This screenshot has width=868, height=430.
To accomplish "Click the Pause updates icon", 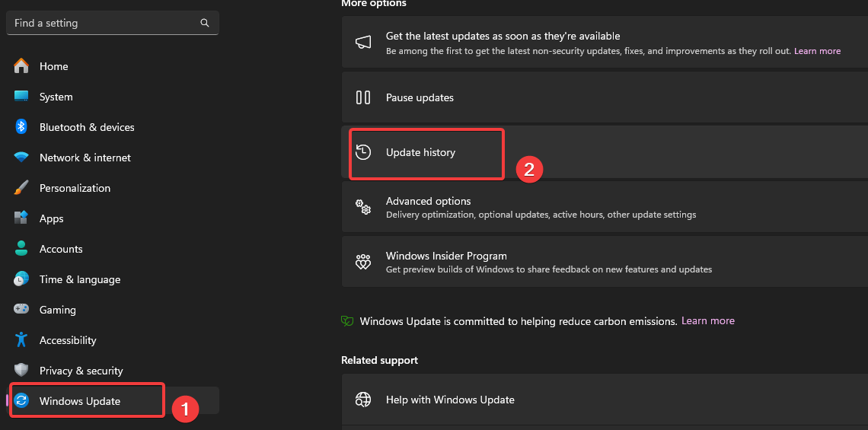I will [x=363, y=97].
